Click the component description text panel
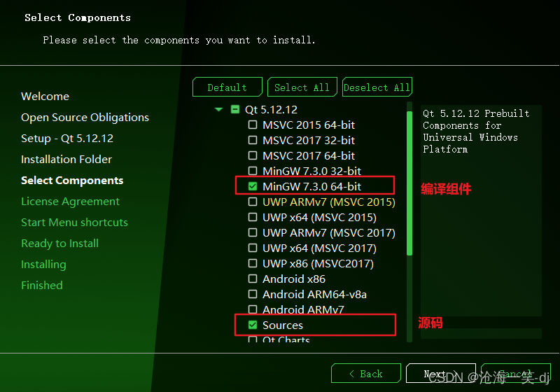The image size is (560, 392). pyautogui.click(x=481, y=211)
